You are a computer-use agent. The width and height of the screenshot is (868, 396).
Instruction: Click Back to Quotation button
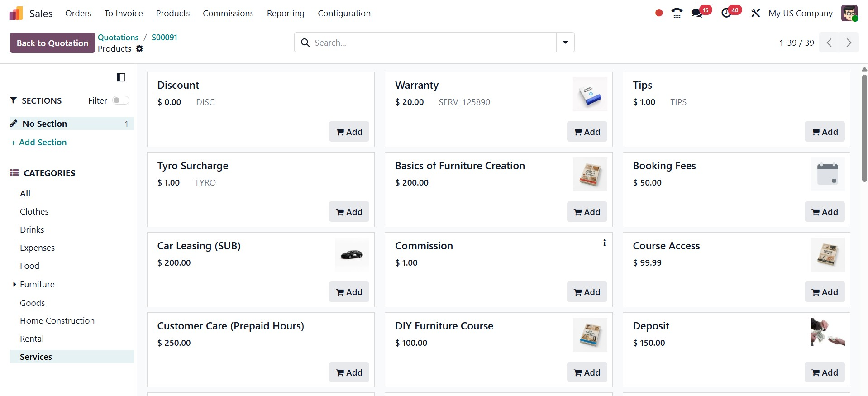(52, 43)
